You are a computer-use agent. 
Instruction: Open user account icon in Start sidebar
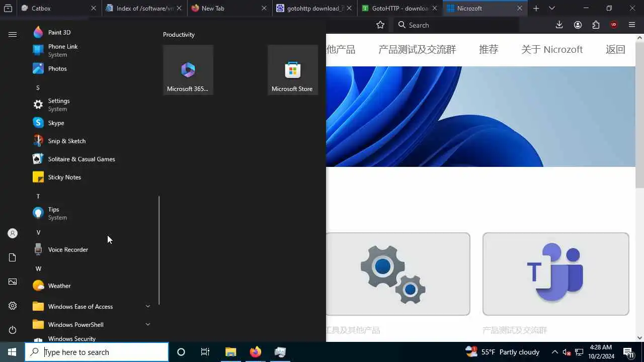[13, 233]
